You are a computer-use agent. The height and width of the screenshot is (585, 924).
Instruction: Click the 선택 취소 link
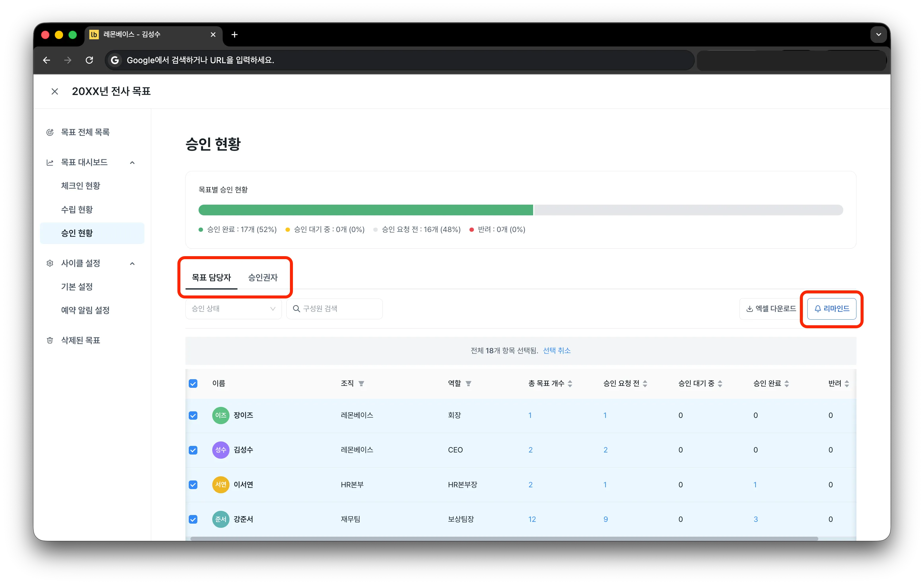(556, 351)
